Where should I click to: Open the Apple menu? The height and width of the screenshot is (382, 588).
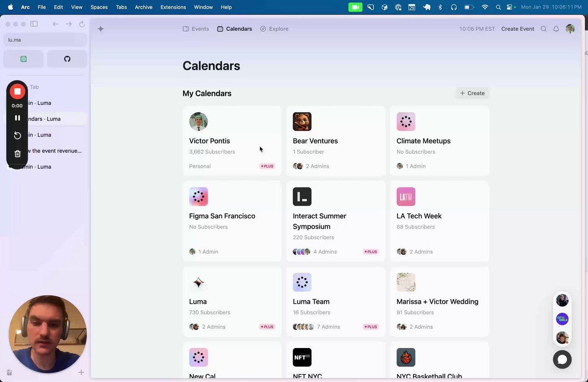pyautogui.click(x=10, y=7)
